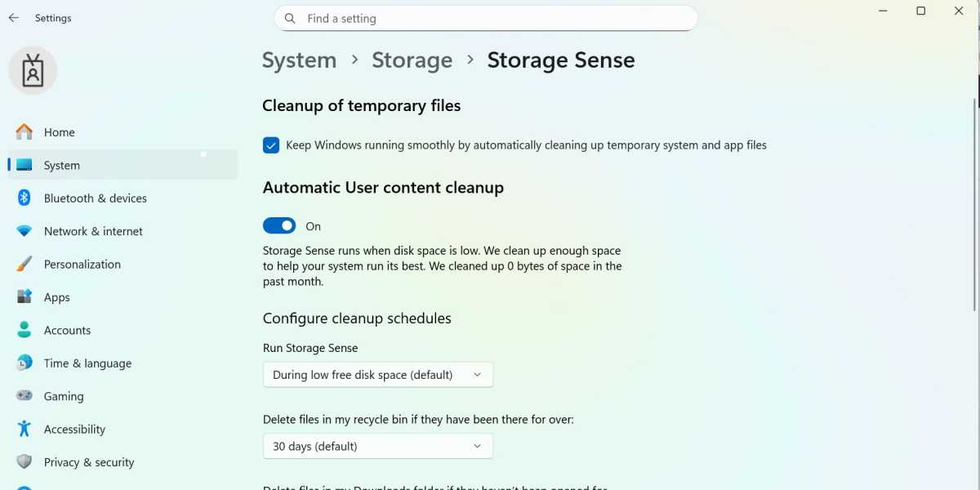Open the Home settings page

(59, 131)
